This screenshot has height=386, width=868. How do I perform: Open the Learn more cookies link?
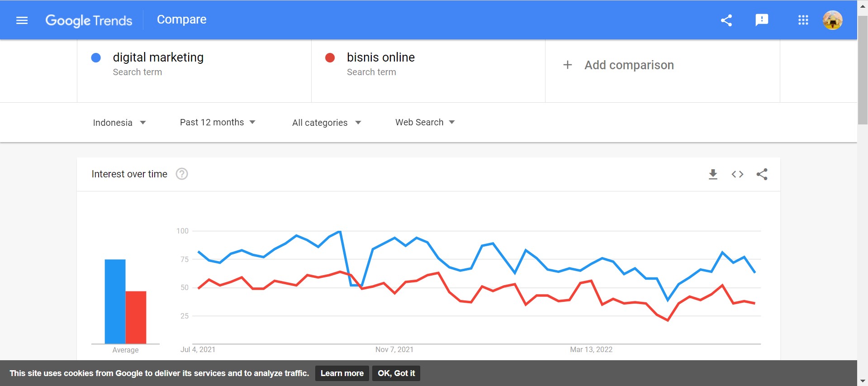coord(342,373)
